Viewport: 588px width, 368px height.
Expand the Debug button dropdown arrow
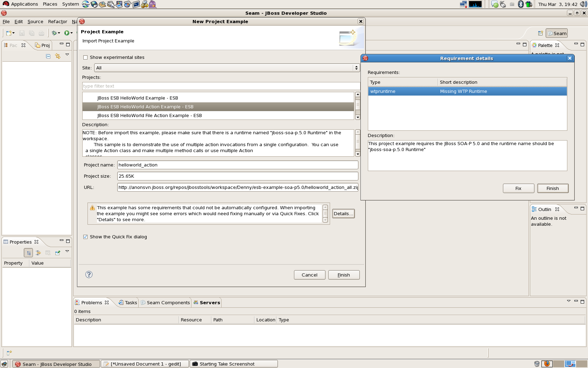pos(59,33)
